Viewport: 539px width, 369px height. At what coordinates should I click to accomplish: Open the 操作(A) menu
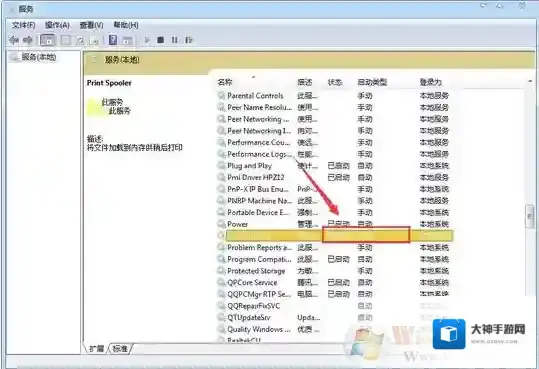57,25
